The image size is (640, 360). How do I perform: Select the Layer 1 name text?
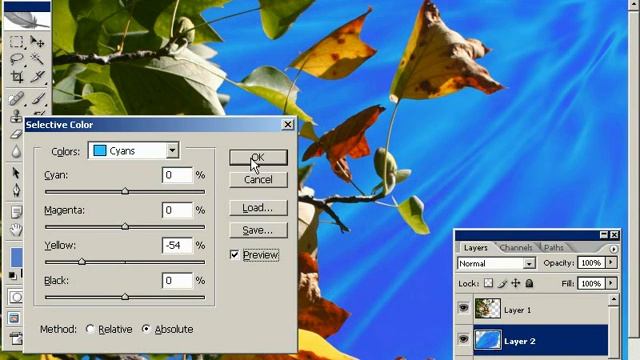(517, 310)
